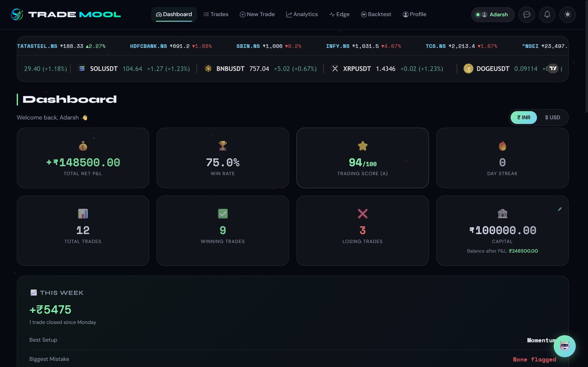Open the Dashboard tab
Viewport: 588px width, 367px height.
(174, 15)
